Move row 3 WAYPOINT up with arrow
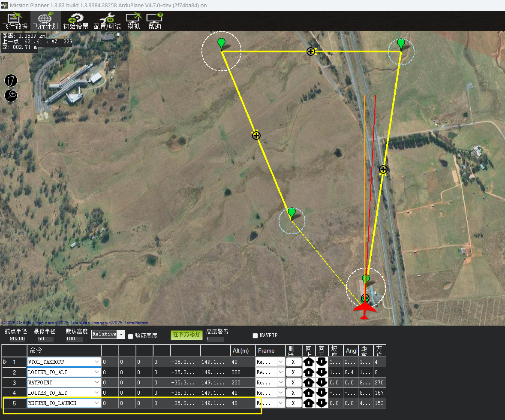This screenshot has height=420, width=505. pyautogui.click(x=308, y=382)
